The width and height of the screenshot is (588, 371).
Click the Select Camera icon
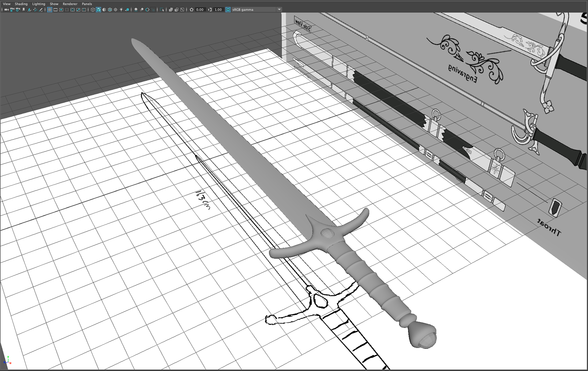(x=6, y=10)
